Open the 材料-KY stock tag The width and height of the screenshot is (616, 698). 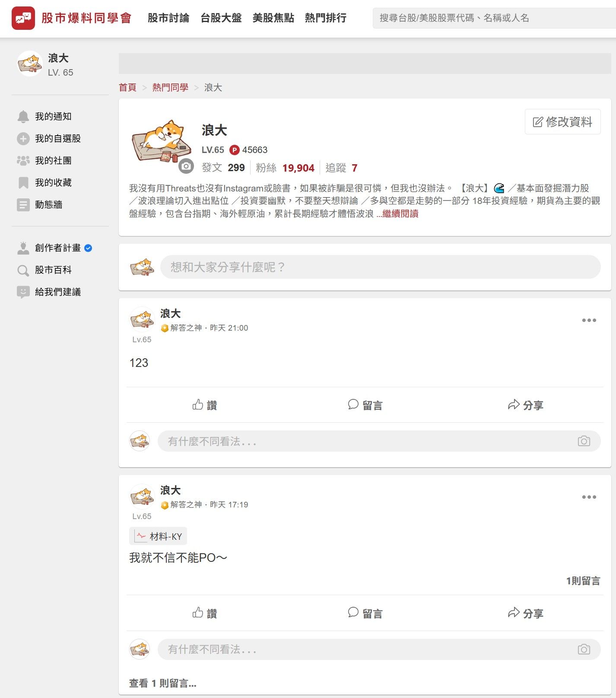[x=158, y=536]
